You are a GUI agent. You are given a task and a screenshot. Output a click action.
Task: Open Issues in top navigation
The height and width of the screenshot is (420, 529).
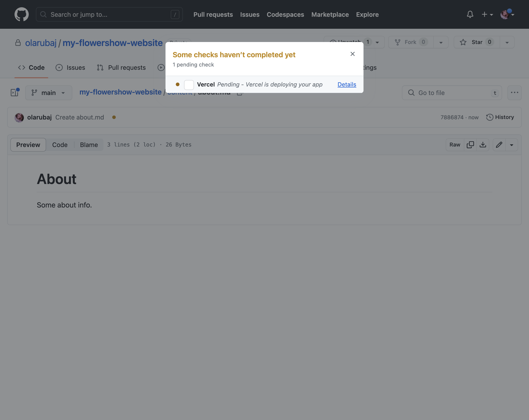[x=250, y=14]
